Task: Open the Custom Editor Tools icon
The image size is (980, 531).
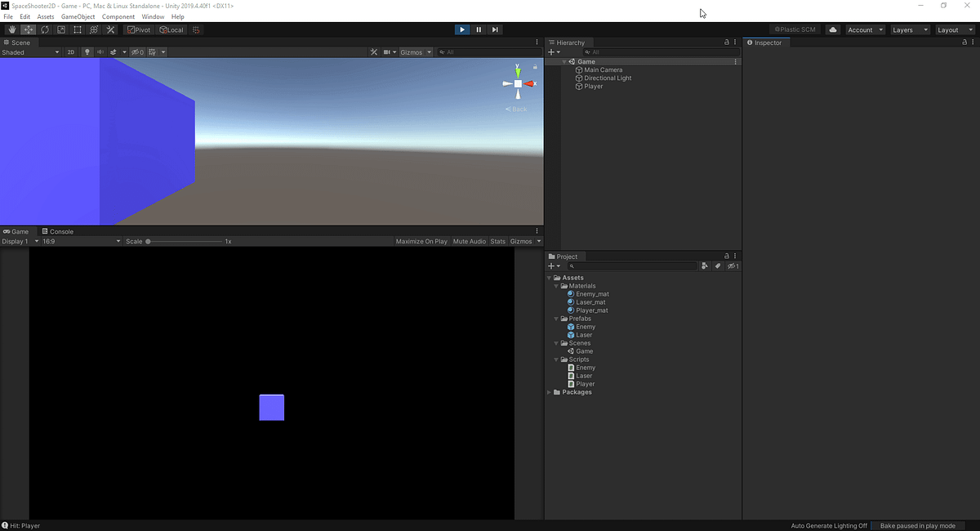Action: [x=110, y=29]
